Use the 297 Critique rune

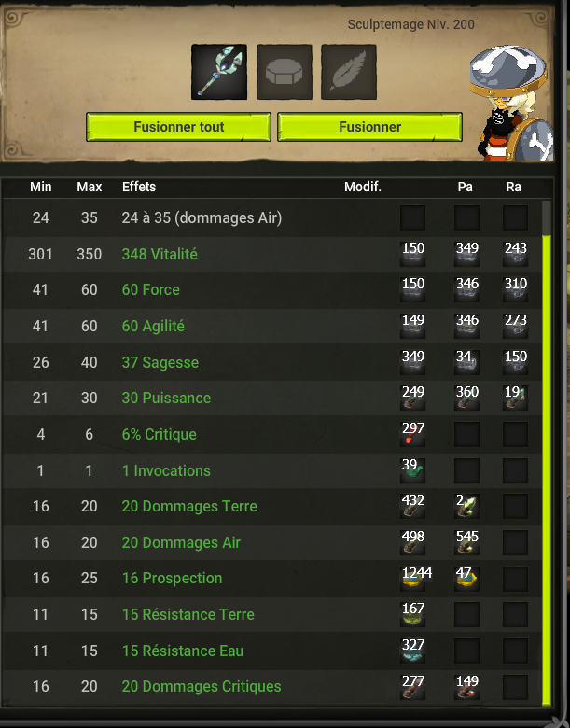pyautogui.click(x=412, y=434)
